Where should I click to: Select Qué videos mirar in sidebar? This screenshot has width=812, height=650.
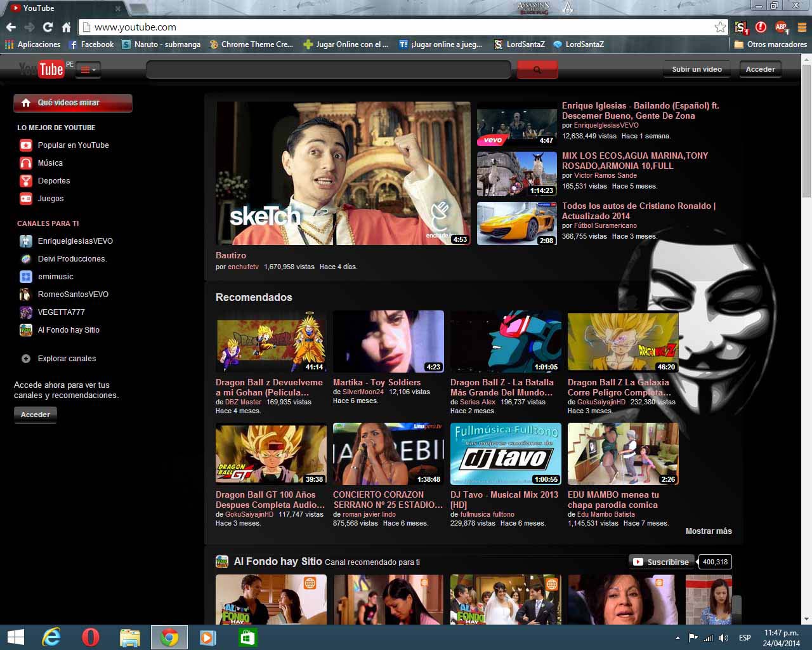tap(73, 103)
